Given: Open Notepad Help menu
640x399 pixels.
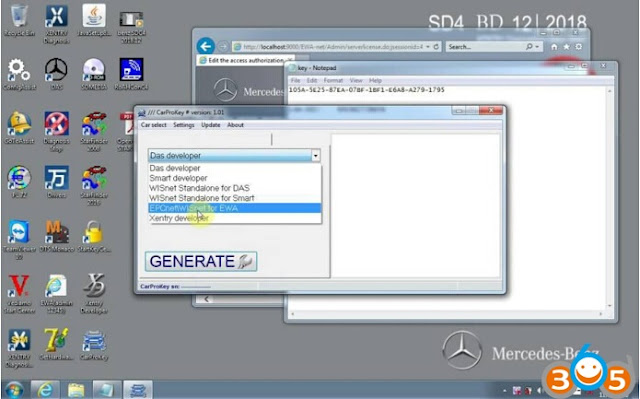Looking at the screenshot, I should click(x=375, y=80).
